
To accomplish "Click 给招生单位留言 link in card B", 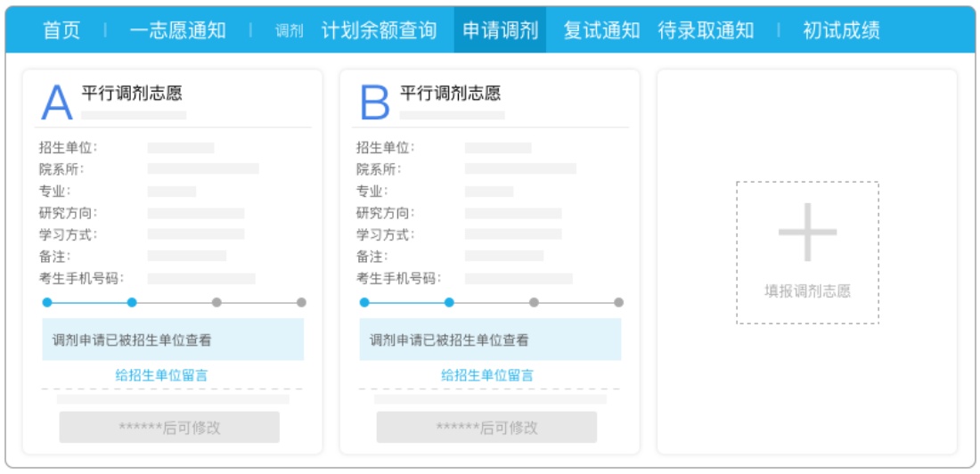I will coord(487,375).
